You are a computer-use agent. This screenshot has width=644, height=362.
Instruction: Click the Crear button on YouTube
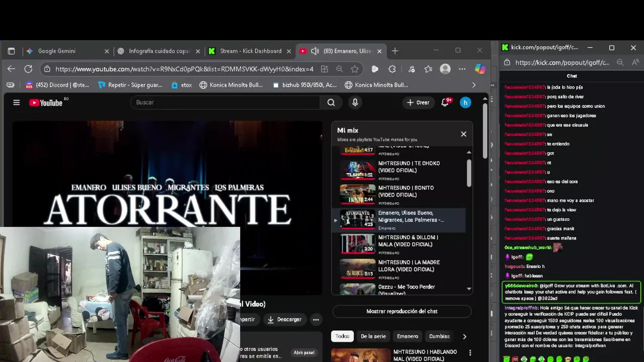[x=418, y=103]
